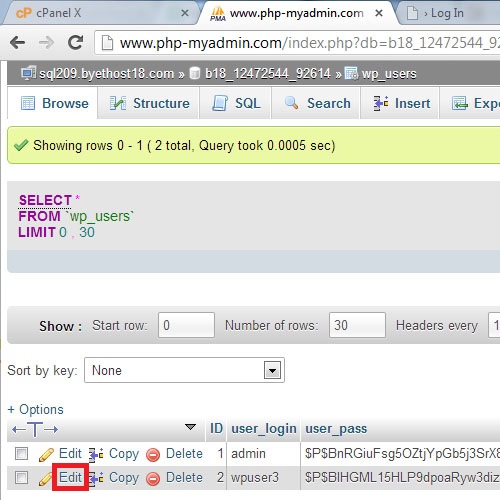
Task: Click the Search magnifier icon
Action: pyautogui.click(x=292, y=103)
